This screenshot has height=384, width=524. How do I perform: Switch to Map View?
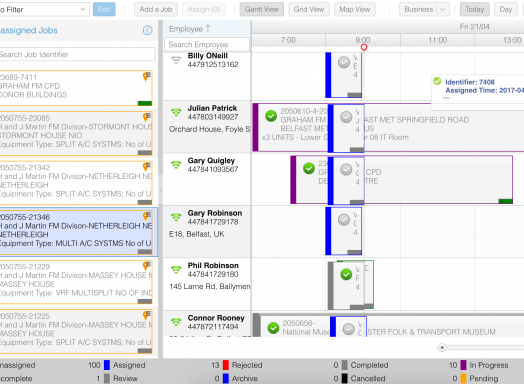pyautogui.click(x=355, y=9)
